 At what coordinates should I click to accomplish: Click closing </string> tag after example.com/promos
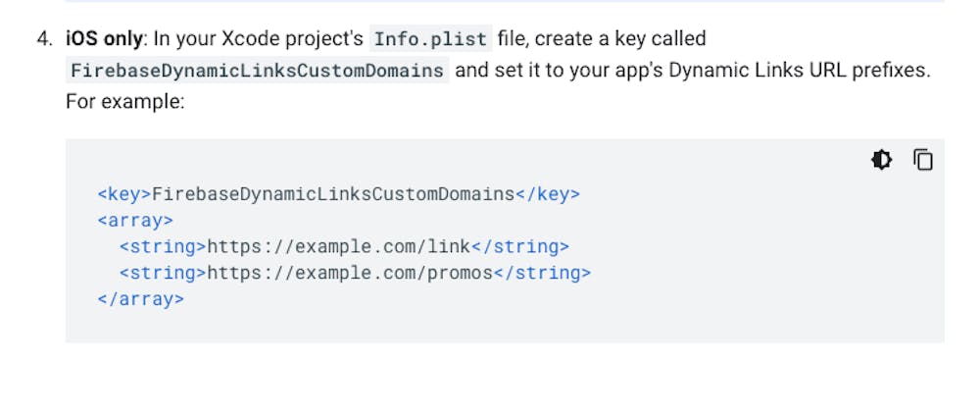point(542,274)
